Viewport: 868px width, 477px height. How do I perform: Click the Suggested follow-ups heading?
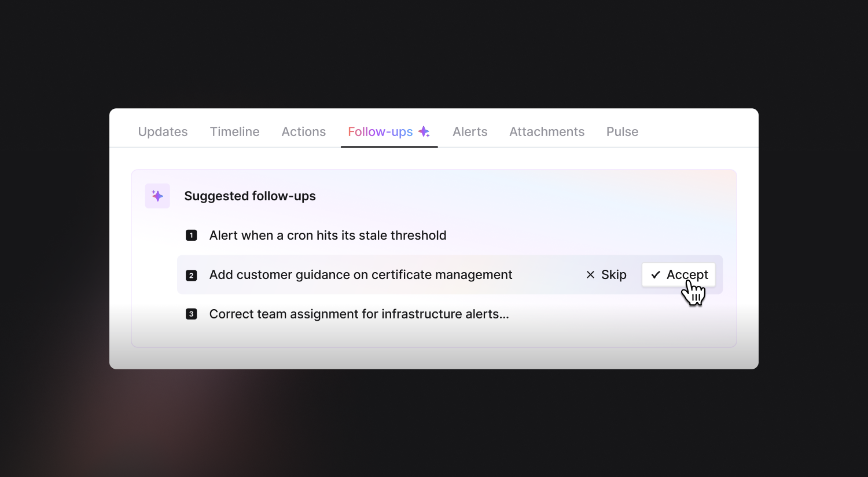click(250, 196)
